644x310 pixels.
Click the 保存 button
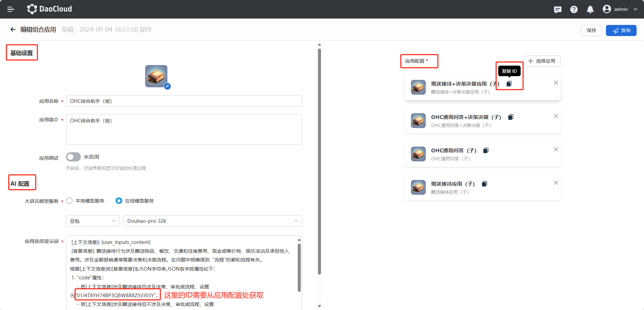591,30
